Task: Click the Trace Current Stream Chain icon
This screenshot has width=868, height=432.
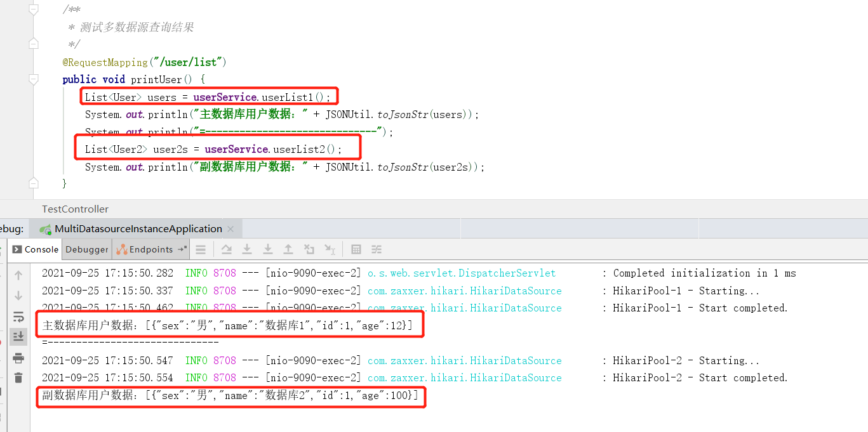Action: pos(377,249)
